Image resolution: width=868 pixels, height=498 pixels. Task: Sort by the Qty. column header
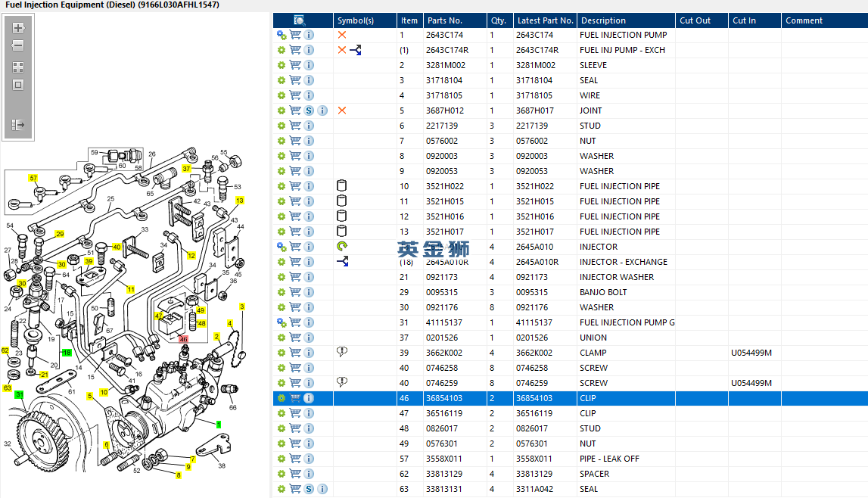coord(500,20)
